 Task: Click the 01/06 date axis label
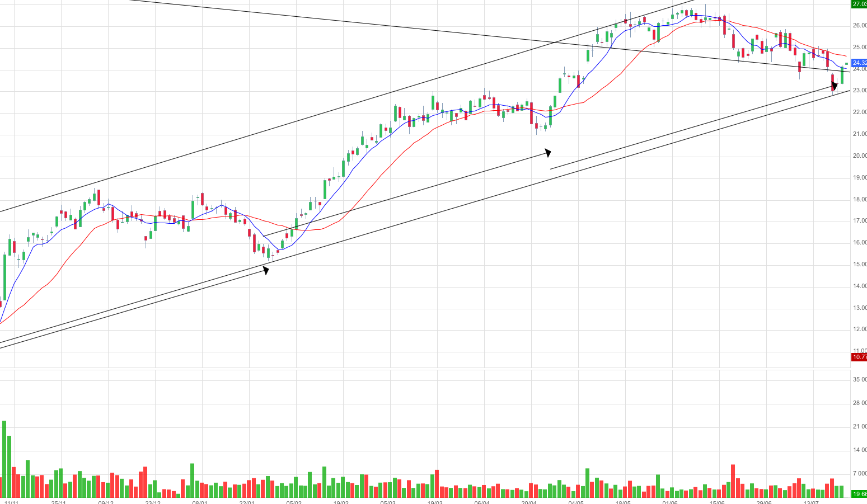pos(670,502)
